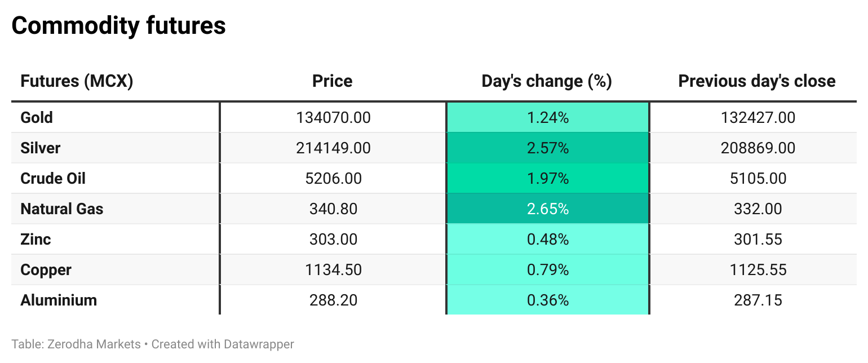Screen dimensions: 868x363
Task: Click Silver previous close 208869.00
Action: coord(758,148)
